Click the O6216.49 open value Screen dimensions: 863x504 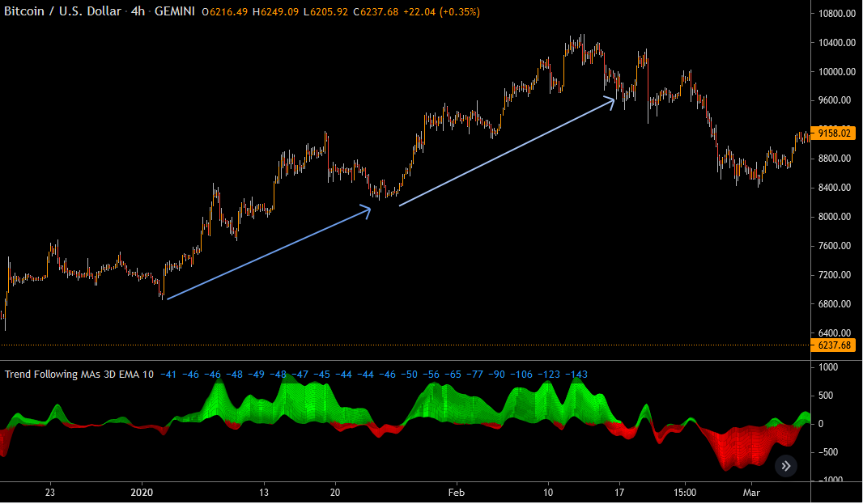pos(224,11)
